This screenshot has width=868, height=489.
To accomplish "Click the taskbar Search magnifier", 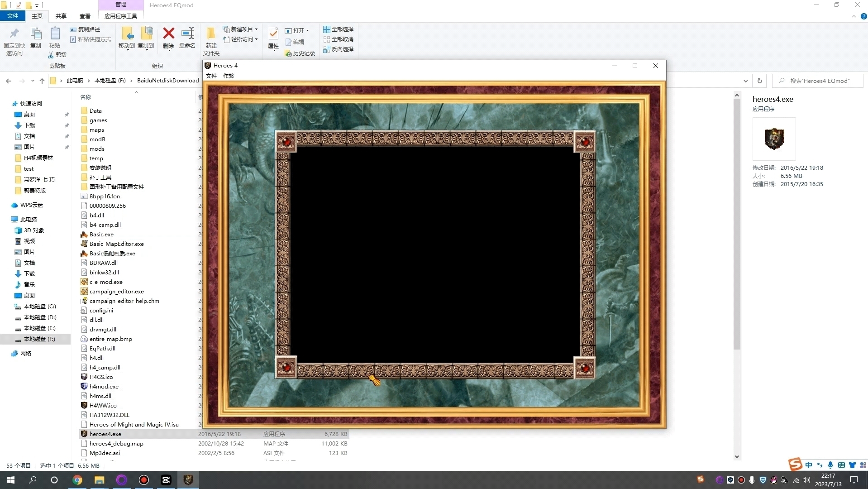I will point(33,480).
